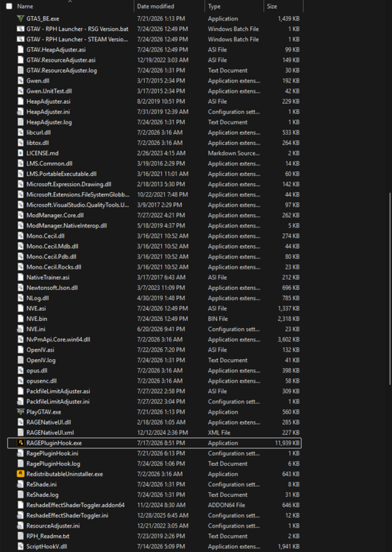Viewport: 392px width, 552px height.
Task: Select the Gwen.UnitTest.dll file name
Action: pyautogui.click(x=49, y=91)
